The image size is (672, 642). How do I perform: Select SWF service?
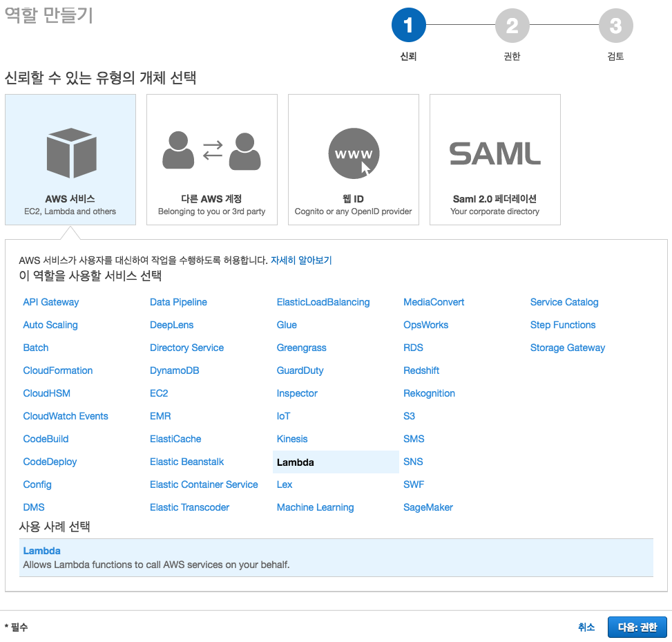(x=414, y=484)
